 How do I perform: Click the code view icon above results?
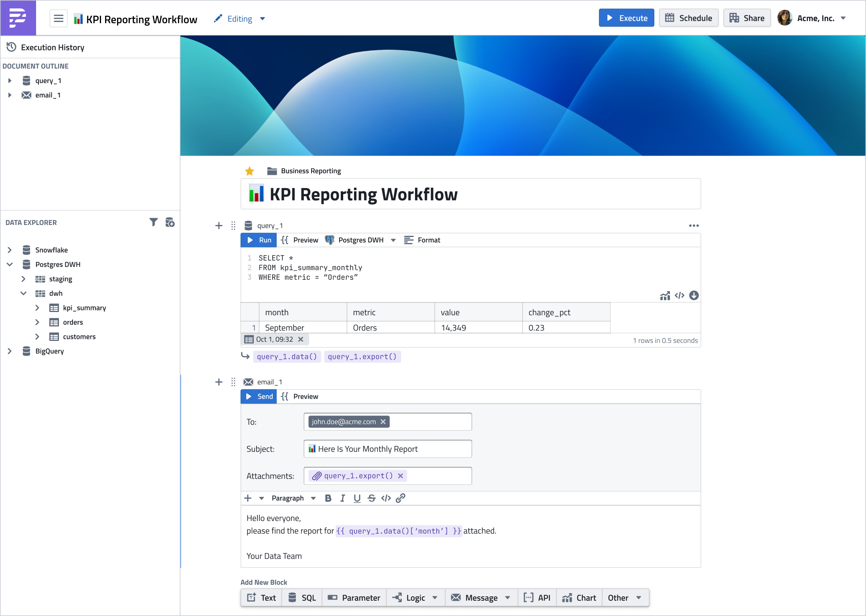(680, 296)
